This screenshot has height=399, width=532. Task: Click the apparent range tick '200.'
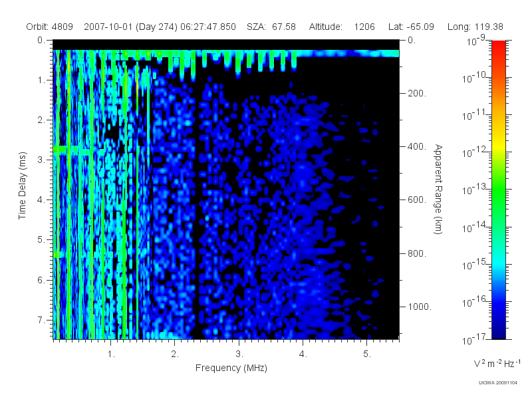417,93
